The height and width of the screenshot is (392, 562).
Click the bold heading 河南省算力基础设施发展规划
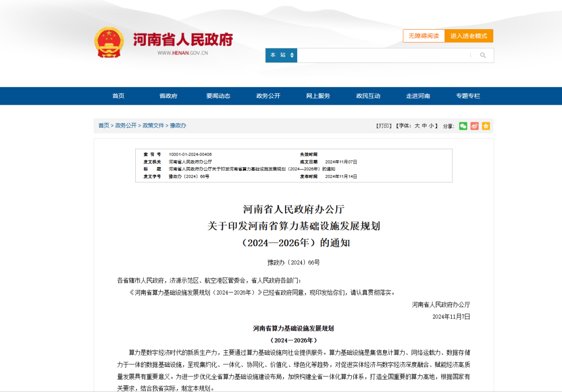coord(293,328)
